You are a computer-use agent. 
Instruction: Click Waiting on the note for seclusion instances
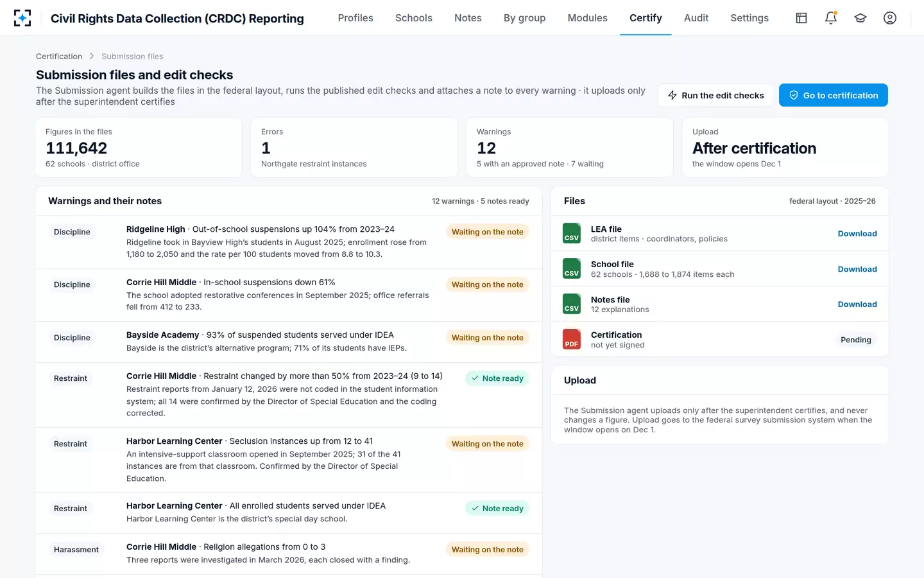(488, 444)
